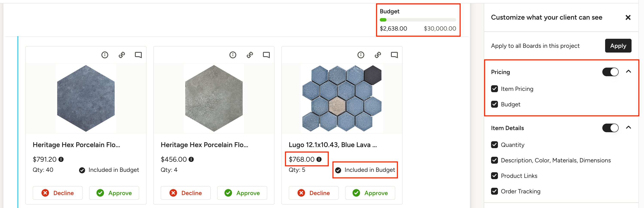Approve the Lugo Blue Lava tile
The image size is (644, 208).
click(x=370, y=193)
